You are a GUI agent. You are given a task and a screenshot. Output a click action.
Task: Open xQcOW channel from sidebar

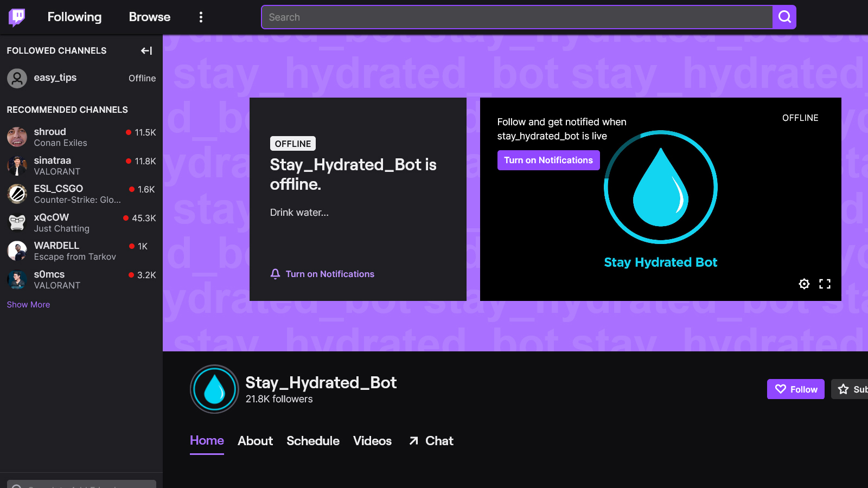point(52,217)
